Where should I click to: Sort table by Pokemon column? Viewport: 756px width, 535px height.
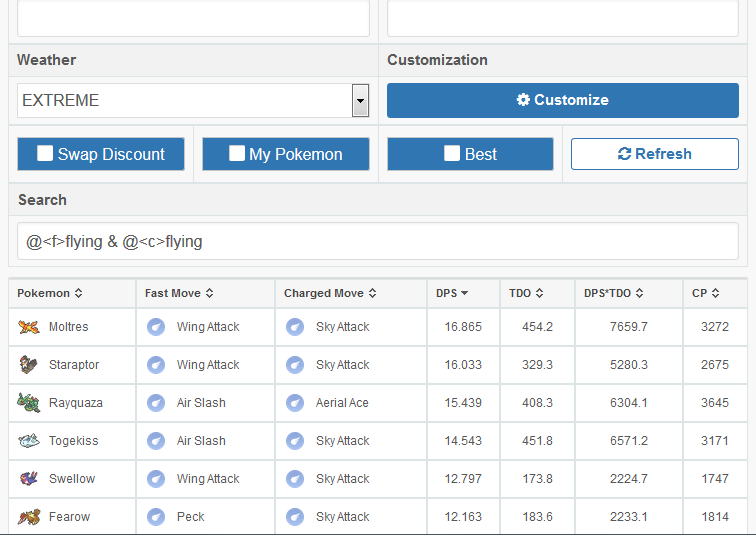point(50,293)
